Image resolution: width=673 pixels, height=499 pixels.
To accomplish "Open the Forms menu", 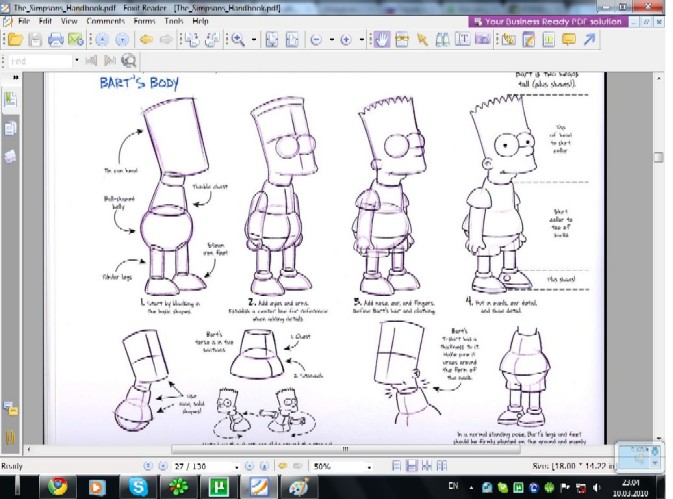I will (144, 21).
